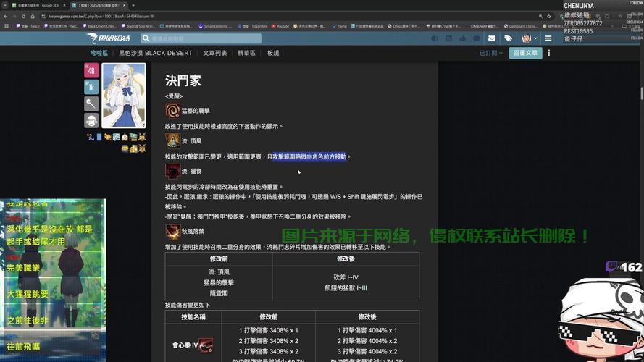Open the 精華區 tab

(246, 53)
